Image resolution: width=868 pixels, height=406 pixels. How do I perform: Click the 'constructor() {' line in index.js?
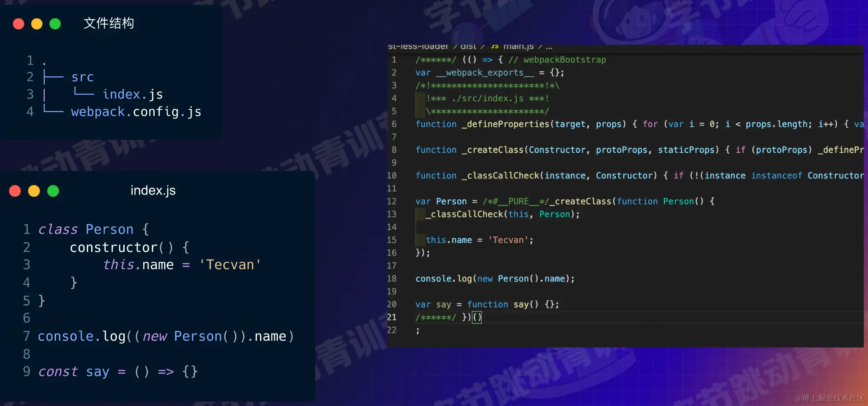click(129, 248)
